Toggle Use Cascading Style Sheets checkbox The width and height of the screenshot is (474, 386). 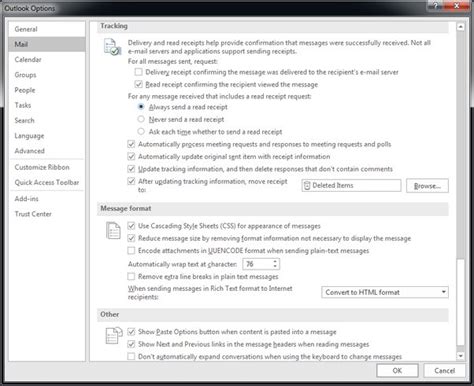(131, 226)
